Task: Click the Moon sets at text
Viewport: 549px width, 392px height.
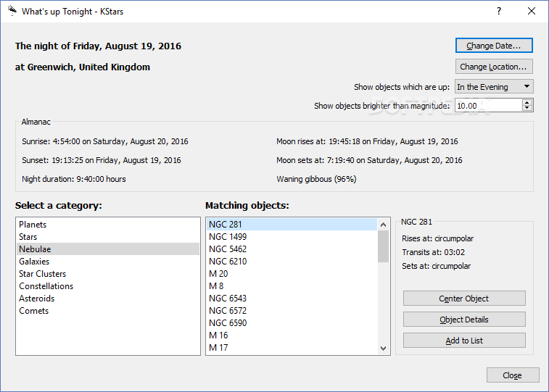Action: pos(369,160)
